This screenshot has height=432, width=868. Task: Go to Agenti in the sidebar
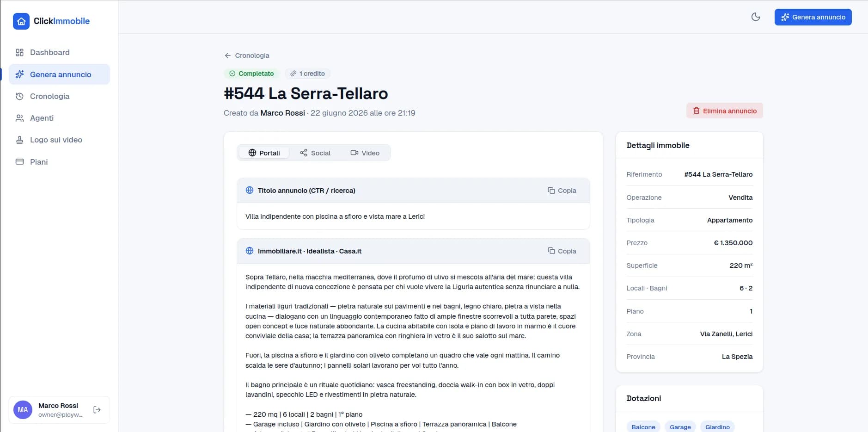[59, 118]
